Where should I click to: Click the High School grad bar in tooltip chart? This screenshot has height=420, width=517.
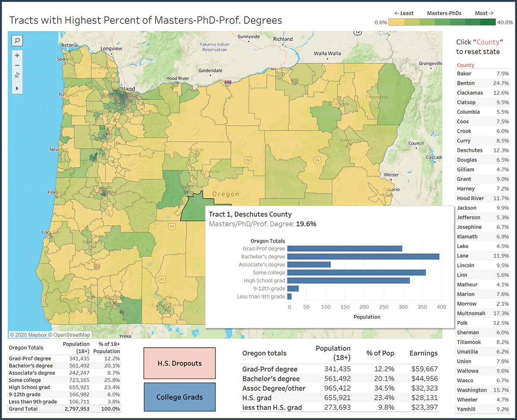point(349,280)
